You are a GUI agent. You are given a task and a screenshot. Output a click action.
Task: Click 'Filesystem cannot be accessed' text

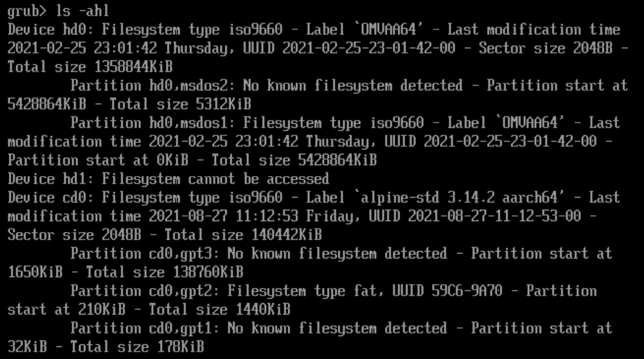[215, 179]
